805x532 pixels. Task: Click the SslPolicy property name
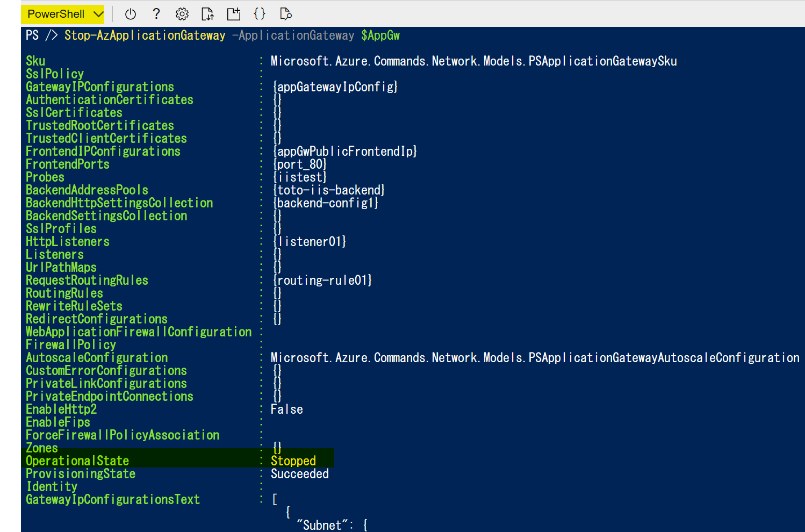55,74
